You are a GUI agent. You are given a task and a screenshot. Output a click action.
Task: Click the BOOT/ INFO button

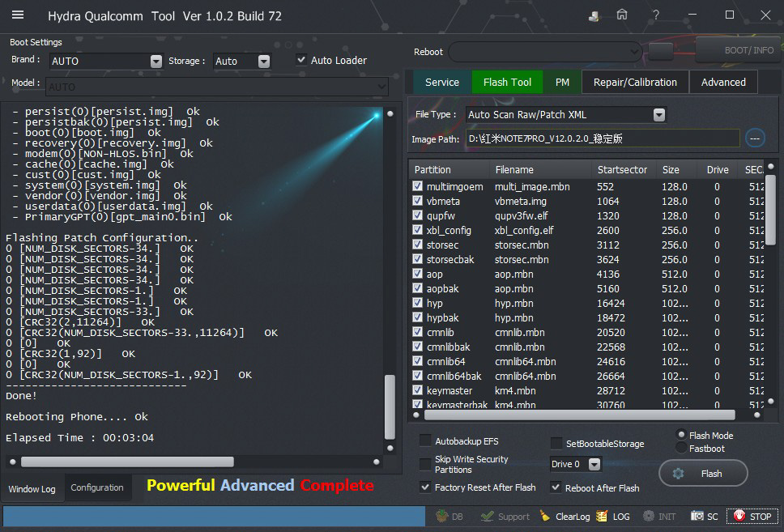(x=739, y=50)
